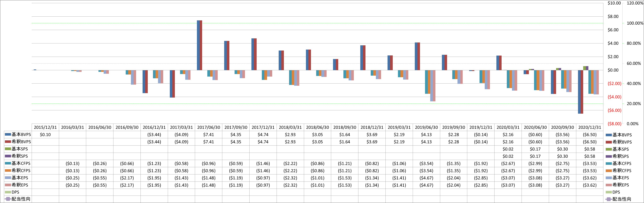
Task: Select the 2016/12/31 column header
Action: point(154,127)
